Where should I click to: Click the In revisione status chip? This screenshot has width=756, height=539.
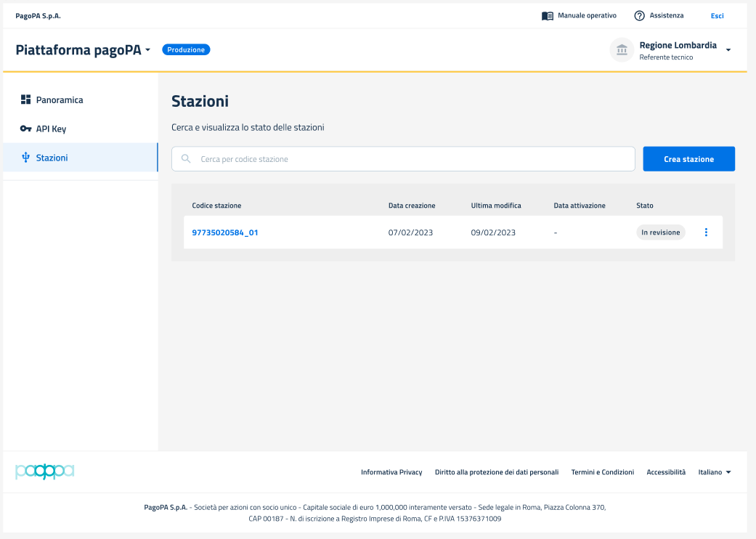pyautogui.click(x=660, y=232)
